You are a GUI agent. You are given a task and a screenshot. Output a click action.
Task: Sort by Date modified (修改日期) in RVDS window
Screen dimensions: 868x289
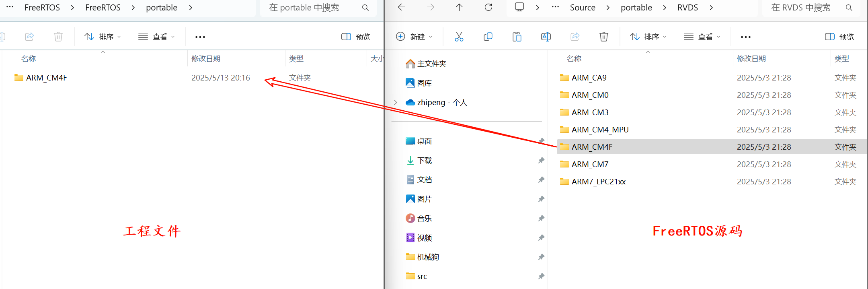pyautogui.click(x=751, y=59)
